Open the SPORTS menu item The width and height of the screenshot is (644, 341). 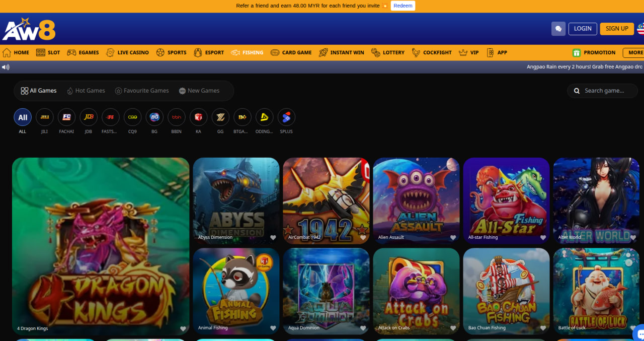click(x=171, y=52)
